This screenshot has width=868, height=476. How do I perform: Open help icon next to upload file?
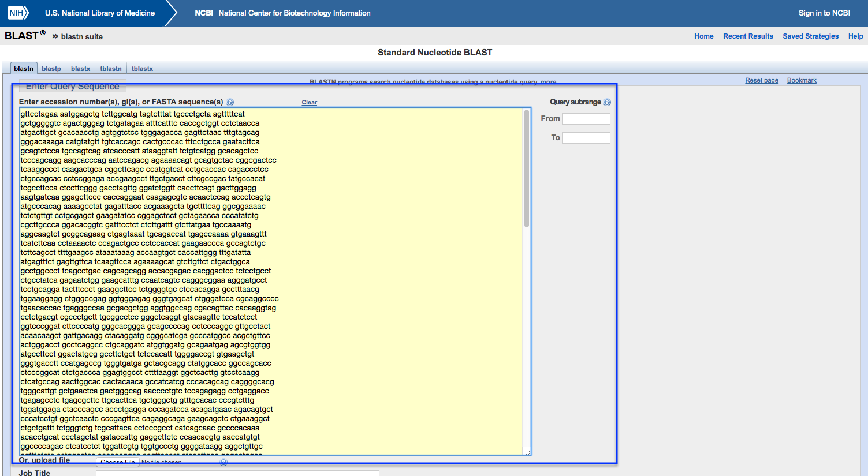(x=223, y=462)
